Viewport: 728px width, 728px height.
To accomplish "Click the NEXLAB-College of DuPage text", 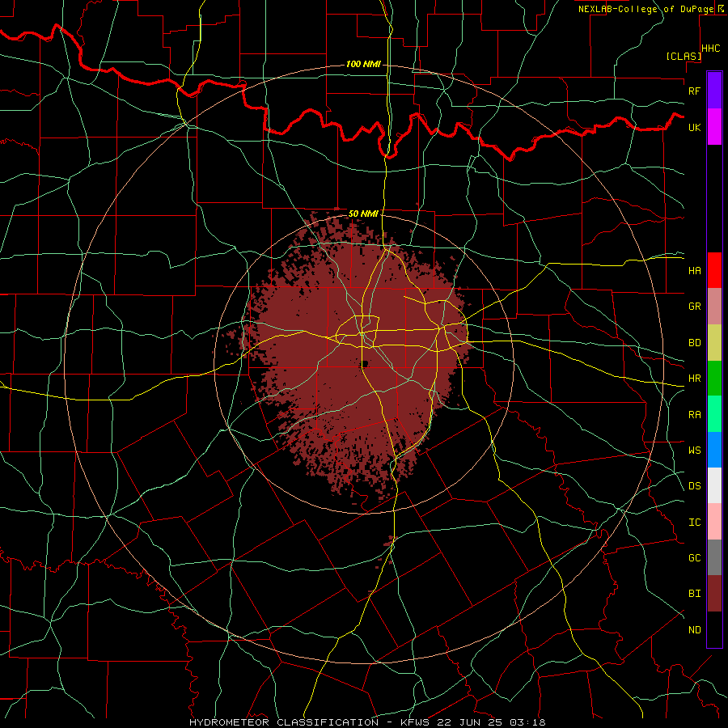I will pyautogui.click(x=645, y=9).
